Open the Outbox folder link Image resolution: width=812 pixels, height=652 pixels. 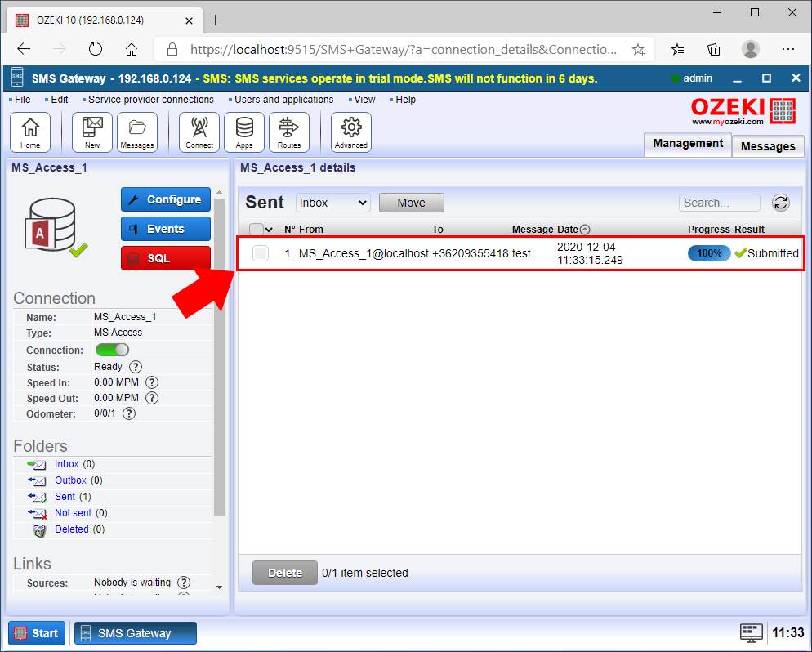[x=69, y=480]
